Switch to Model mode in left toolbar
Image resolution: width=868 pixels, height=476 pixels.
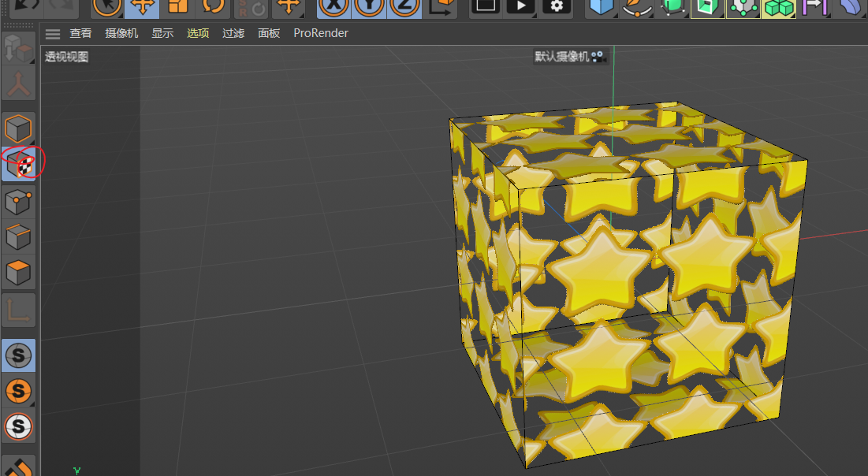[x=19, y=128]
